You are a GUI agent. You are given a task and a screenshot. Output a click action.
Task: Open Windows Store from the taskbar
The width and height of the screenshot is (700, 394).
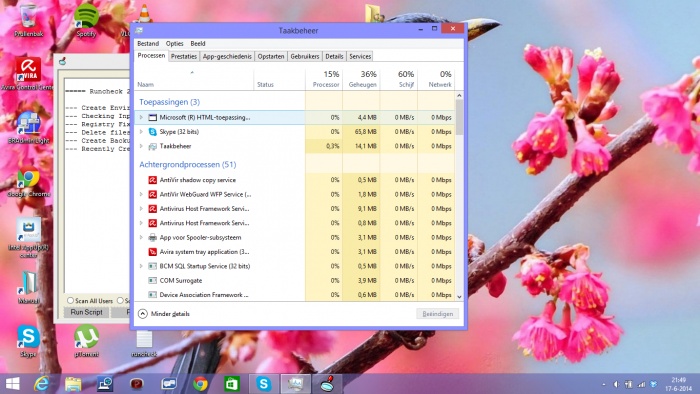[232, 384]
